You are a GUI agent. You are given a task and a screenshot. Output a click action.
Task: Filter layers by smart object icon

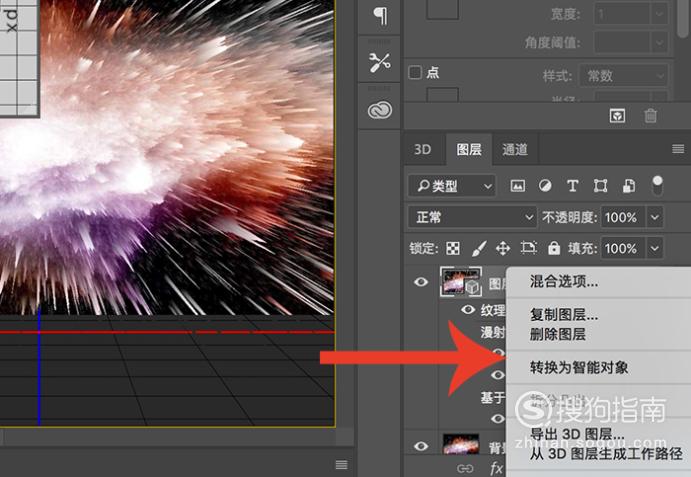click(629, 186)
